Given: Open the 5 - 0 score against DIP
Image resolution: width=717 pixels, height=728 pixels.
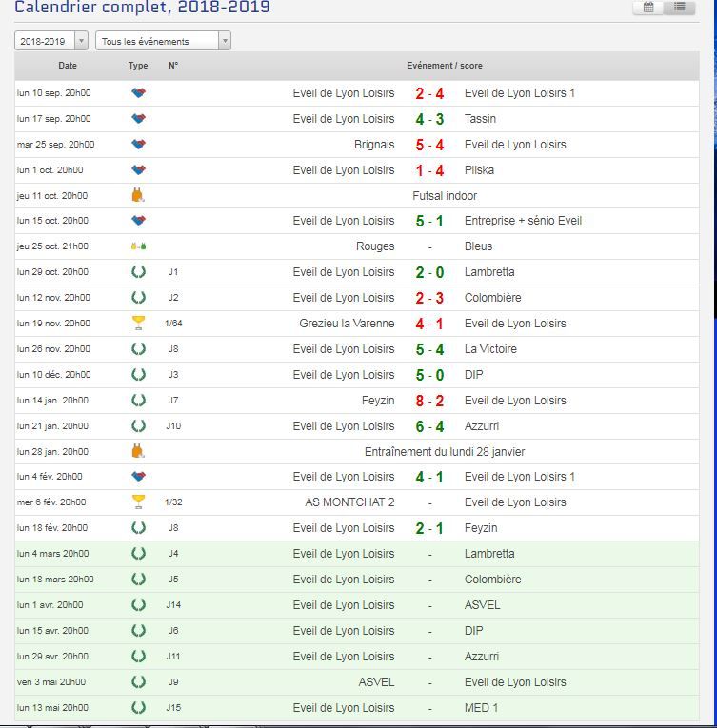Looking at the screenshot, I should (429, 375).
